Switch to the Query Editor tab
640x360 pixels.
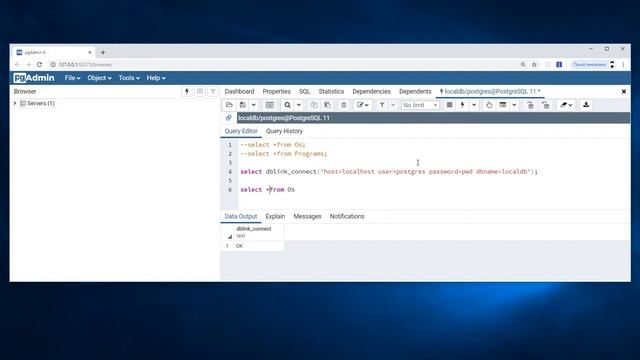pos(241,131)
